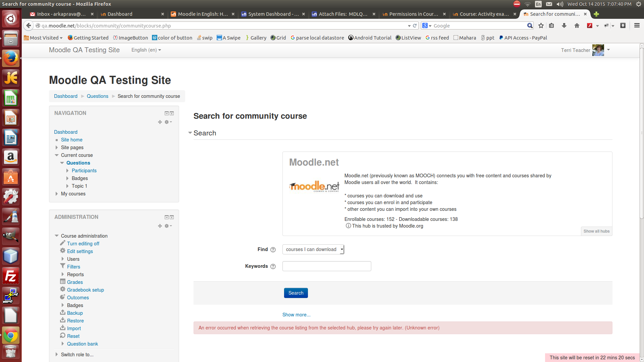Reload the page with refresh icon
Image resolution: width=644 pixels, height=362 pixels.
point(415,25)
